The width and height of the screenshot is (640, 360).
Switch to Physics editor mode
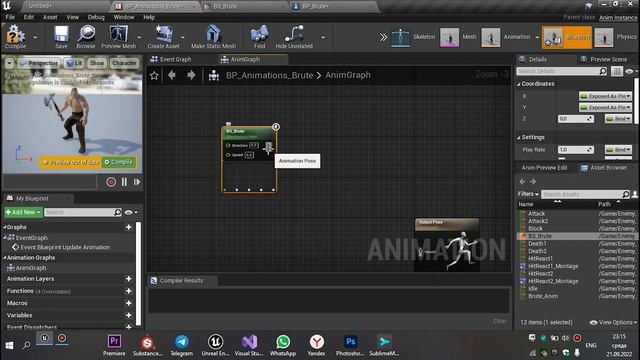click(616, 37)
